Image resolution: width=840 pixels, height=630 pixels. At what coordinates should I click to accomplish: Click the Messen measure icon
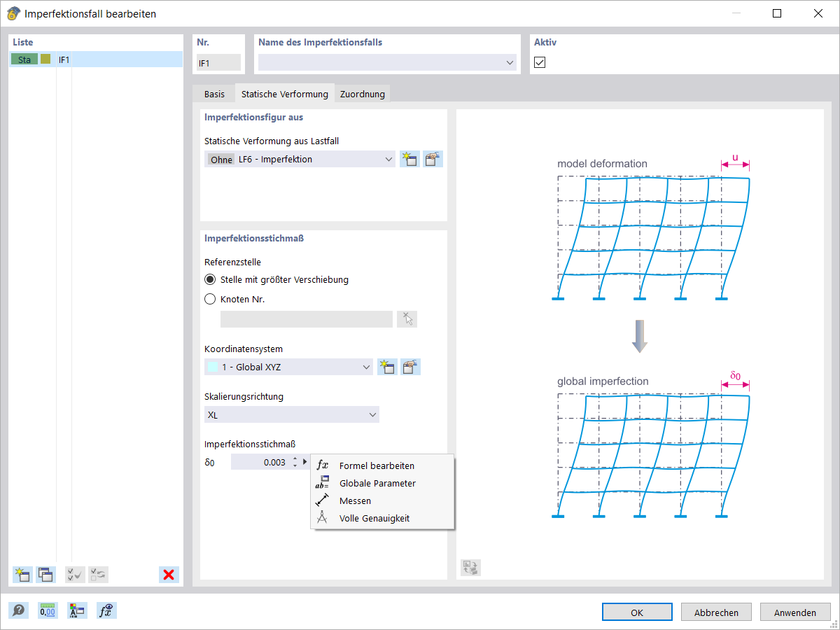tap(322, 501)
